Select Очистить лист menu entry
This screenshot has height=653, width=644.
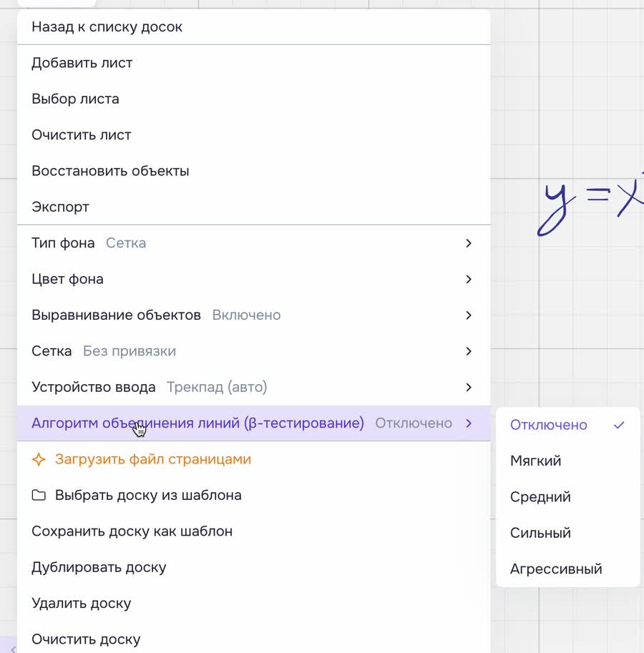[x=254, y=135]
